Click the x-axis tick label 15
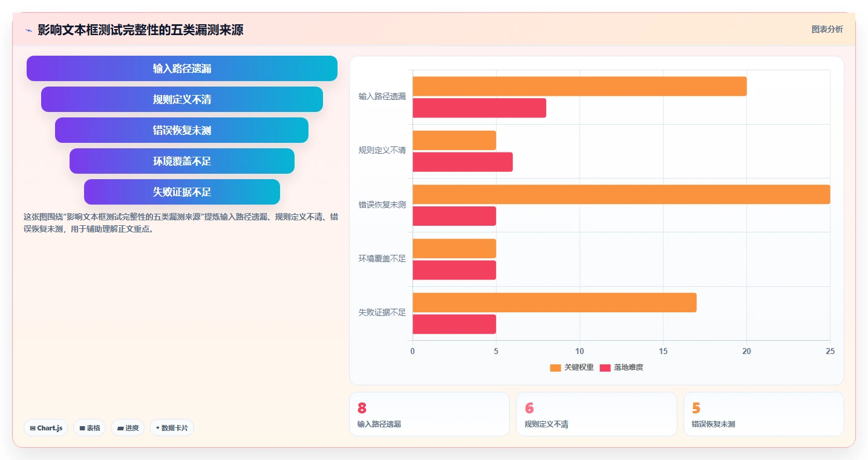The width and height of the screenshot is (868, 460). 663,351
